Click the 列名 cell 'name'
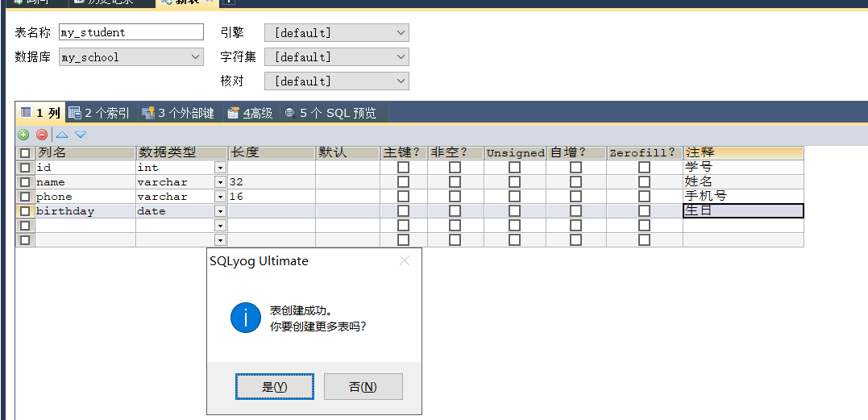 click(85, 182)
